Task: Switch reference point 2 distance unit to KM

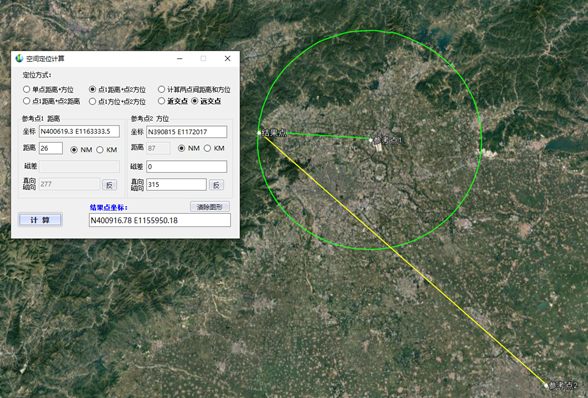Action: [214, 148]
